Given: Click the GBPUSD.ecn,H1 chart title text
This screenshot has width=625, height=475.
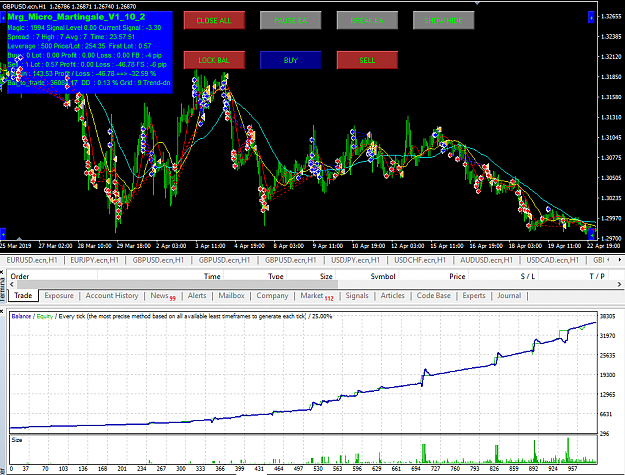Looking at the screenshot, I should pyautogui.click(x=24, y=6).
